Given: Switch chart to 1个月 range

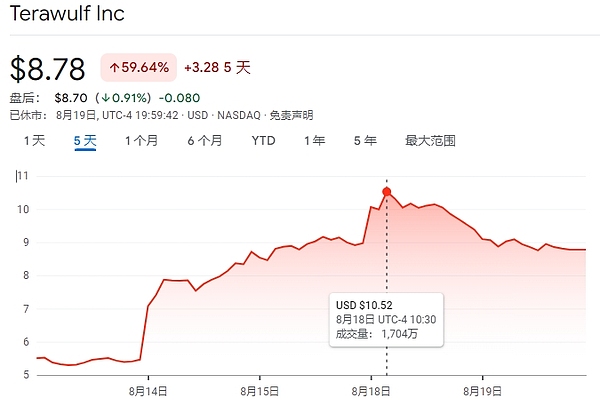Looking at the screenshot, I should coord(142,141).
